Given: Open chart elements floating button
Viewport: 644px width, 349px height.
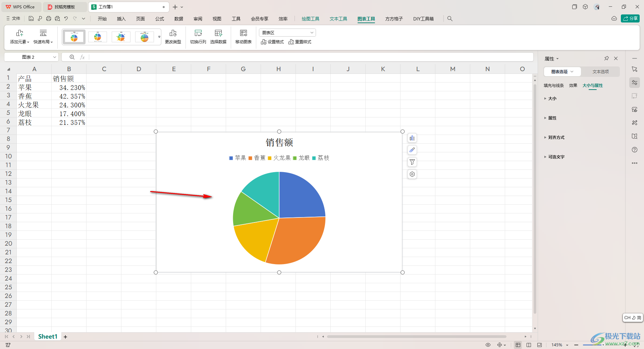Looking at the screenshot, I should click(x=412, y=138).
